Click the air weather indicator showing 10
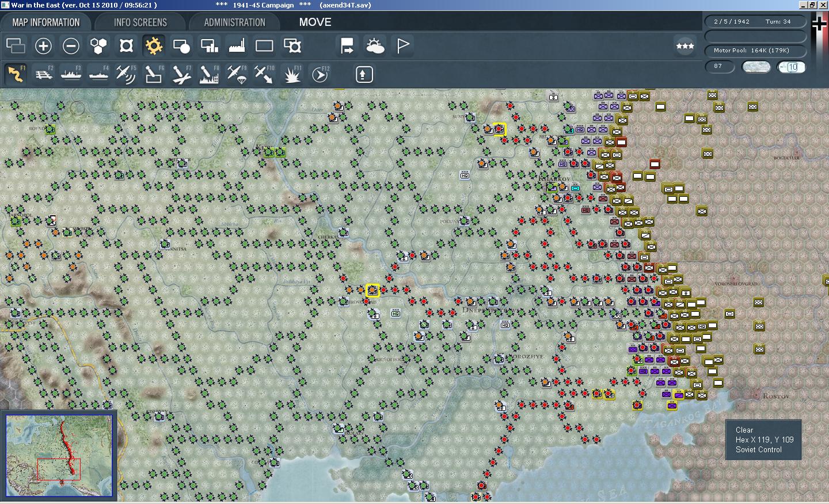The width and height of the screenshot is (829, 504). coord(792,67)
